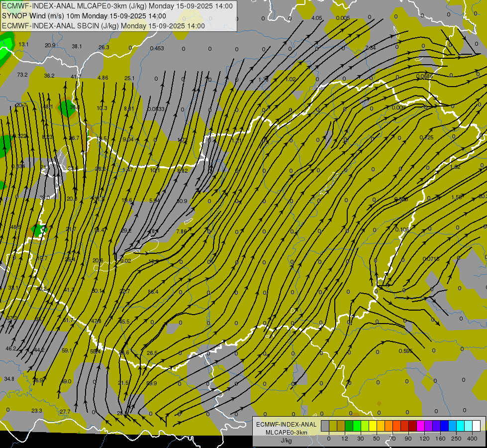487x448 pixels.
Task: Click the legend tick label 50
Action: [x=376, y=439]
